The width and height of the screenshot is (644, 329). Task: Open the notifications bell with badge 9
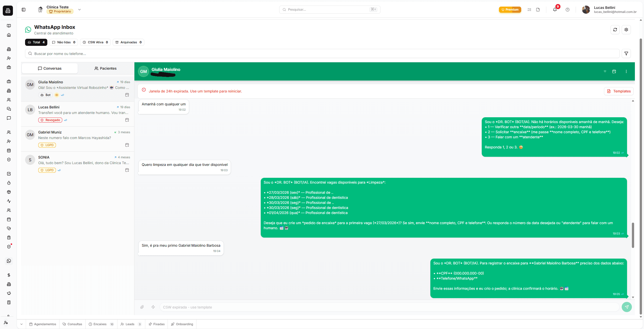coord(555,10)
